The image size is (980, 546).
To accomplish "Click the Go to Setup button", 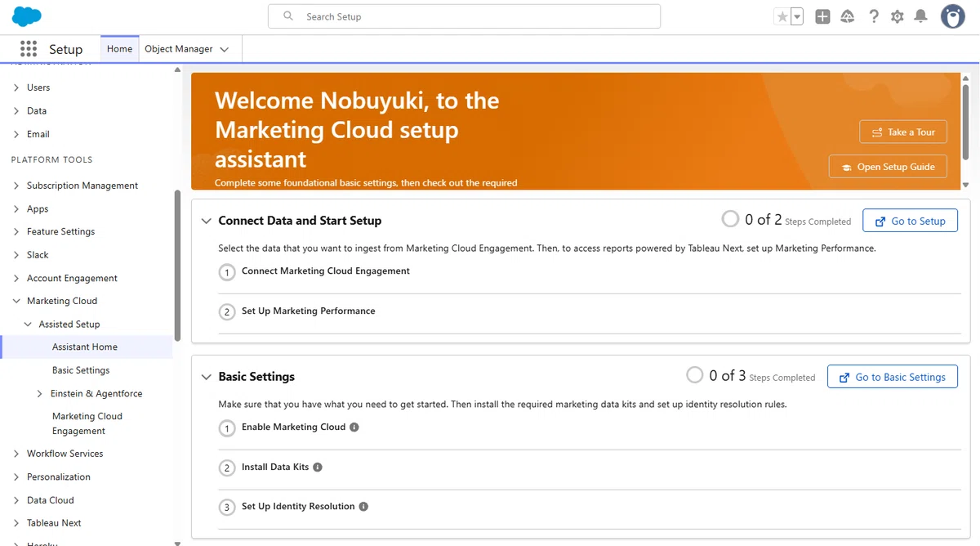I will [x=910, y=221].
